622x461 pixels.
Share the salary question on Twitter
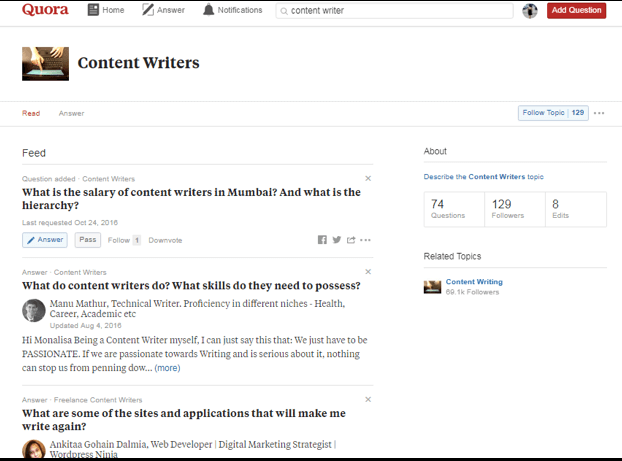coord(337,240)
